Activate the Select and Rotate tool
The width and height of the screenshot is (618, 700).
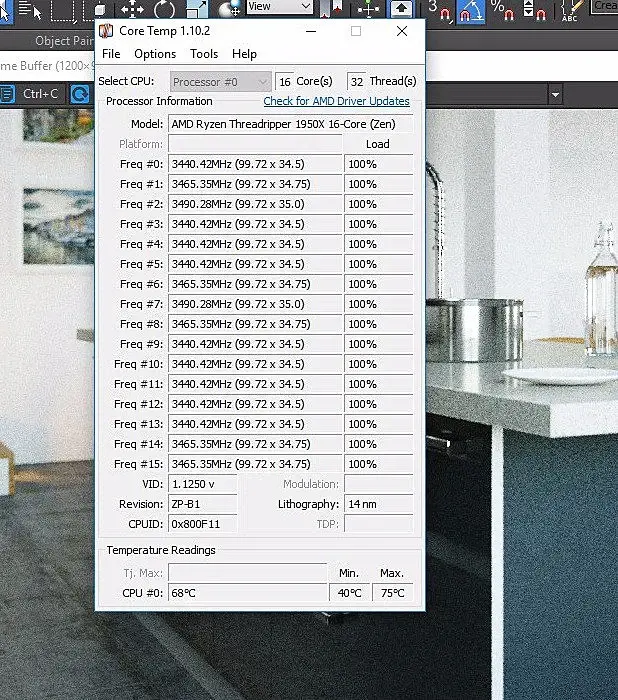point(163,10)
